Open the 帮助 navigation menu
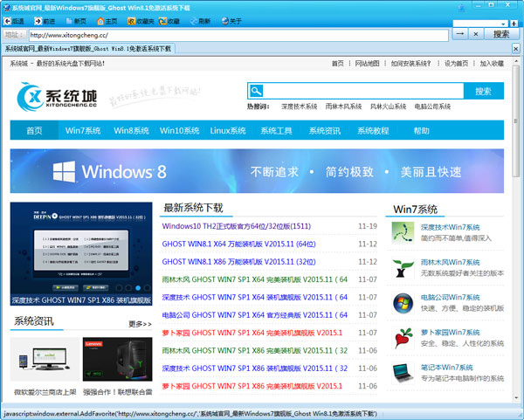524x420 pixels. 422,130
